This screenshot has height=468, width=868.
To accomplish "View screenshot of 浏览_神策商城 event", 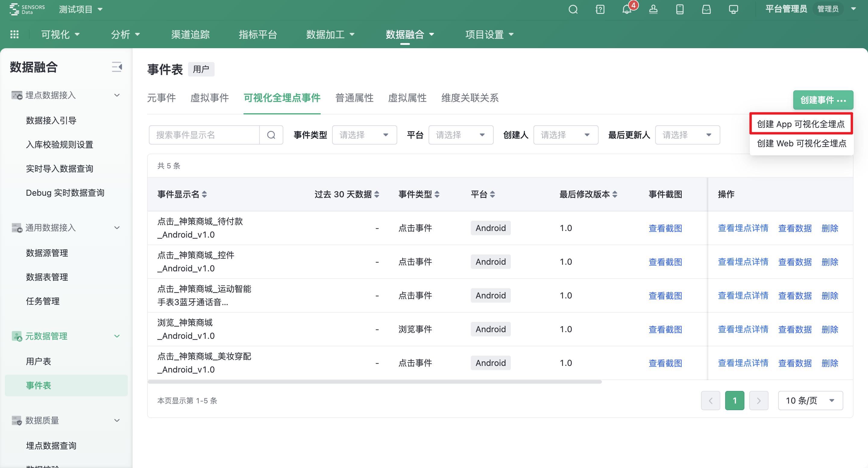I will (665, 329).
